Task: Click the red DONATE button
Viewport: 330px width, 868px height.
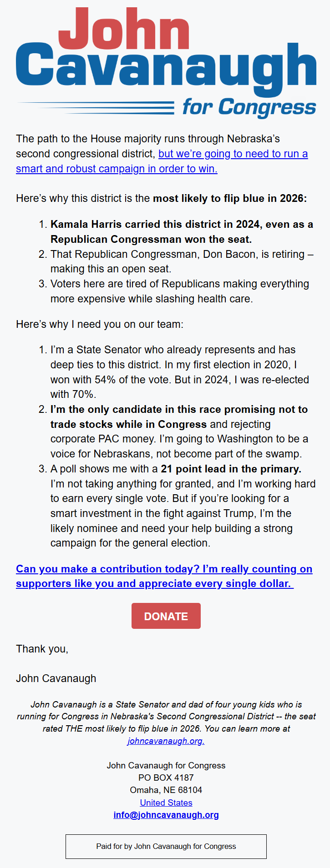Action: [166, 616]
